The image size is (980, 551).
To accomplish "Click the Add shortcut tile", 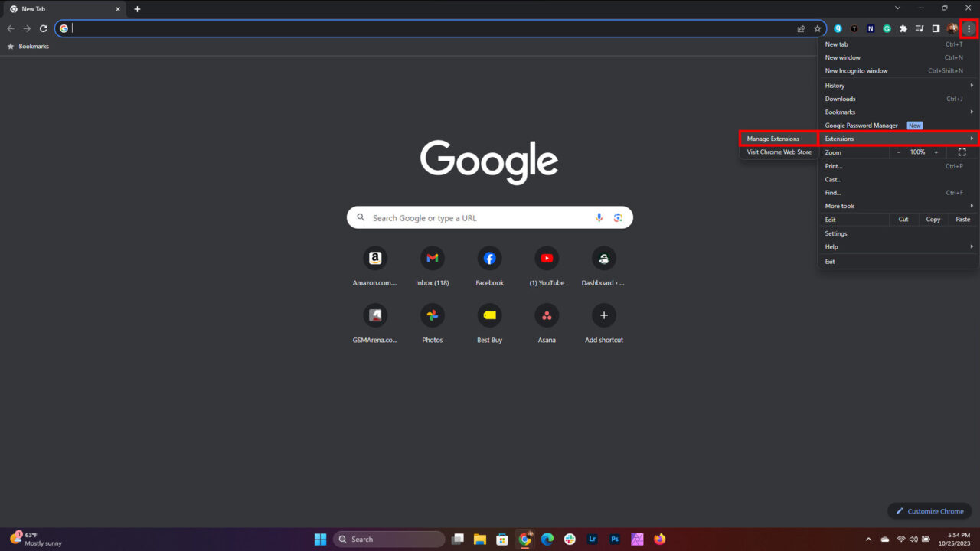I will point(604,315).
